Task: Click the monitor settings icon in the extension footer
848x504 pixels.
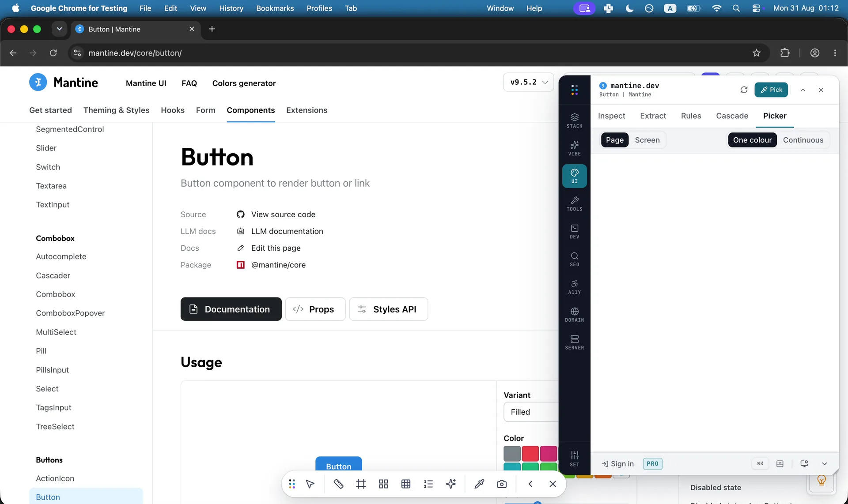Action: 804,464
